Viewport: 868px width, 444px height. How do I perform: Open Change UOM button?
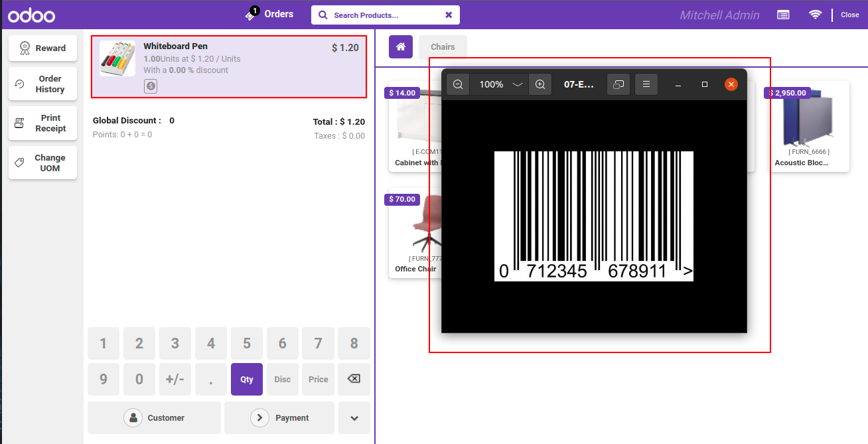pos(43,163)
